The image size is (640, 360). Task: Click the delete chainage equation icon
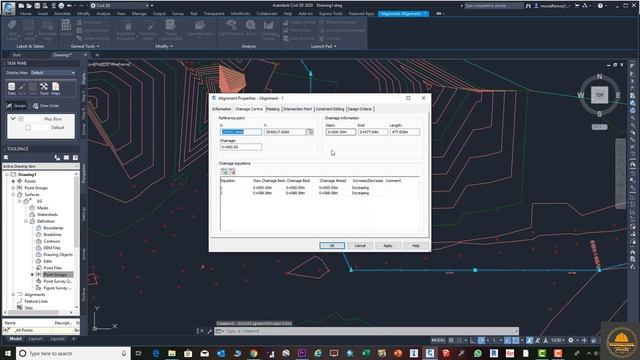(232, 171)
